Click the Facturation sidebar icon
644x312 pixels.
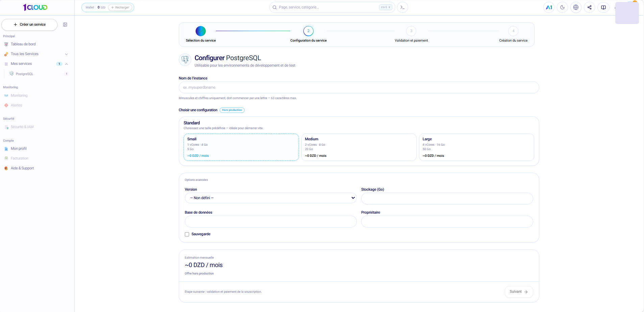(x=6, y=159)
